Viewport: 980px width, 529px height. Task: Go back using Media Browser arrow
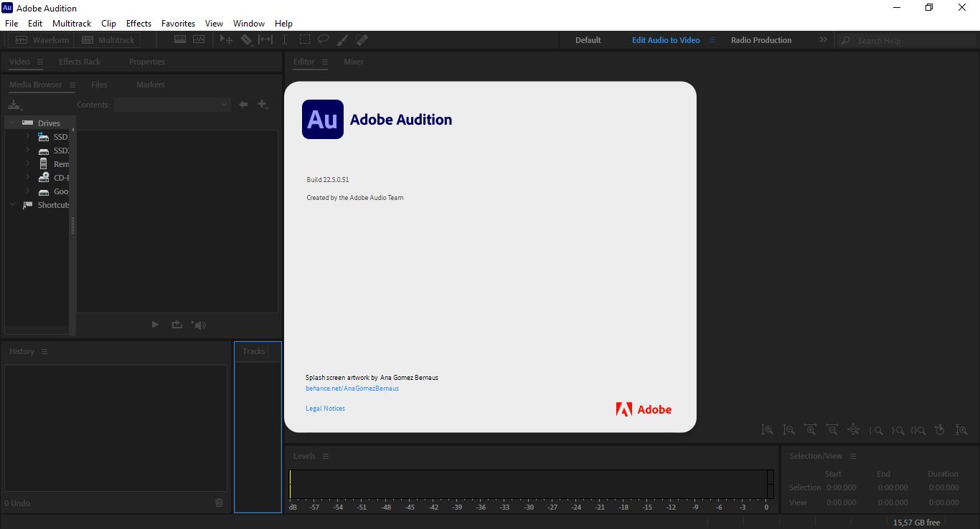(x=243, y=105)
